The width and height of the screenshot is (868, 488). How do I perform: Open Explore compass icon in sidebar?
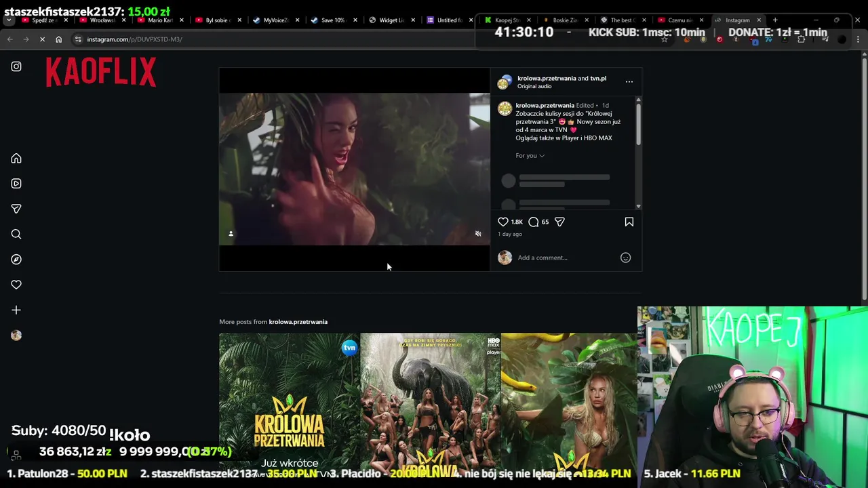(16, 260)
